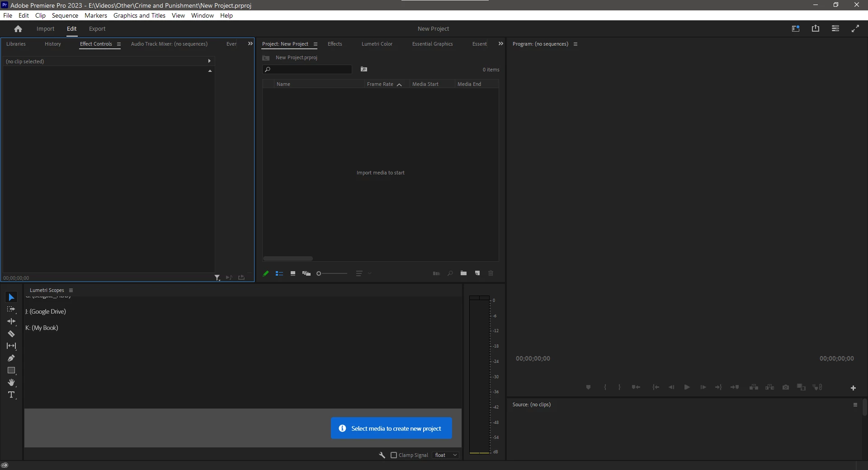Image resolution: width=868 pixels, height=470 pixels.
Task: Open the Button Editor plus icon
Action: (853, 388)
